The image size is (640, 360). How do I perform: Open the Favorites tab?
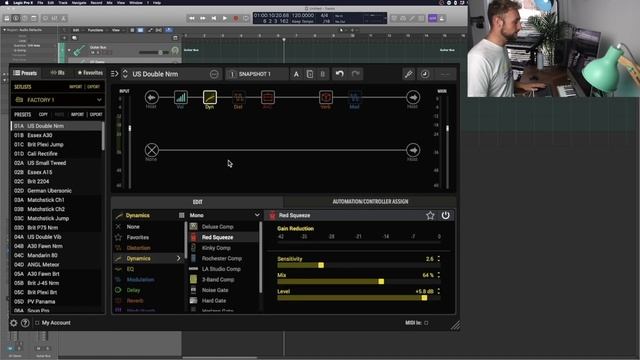[90, 73]
